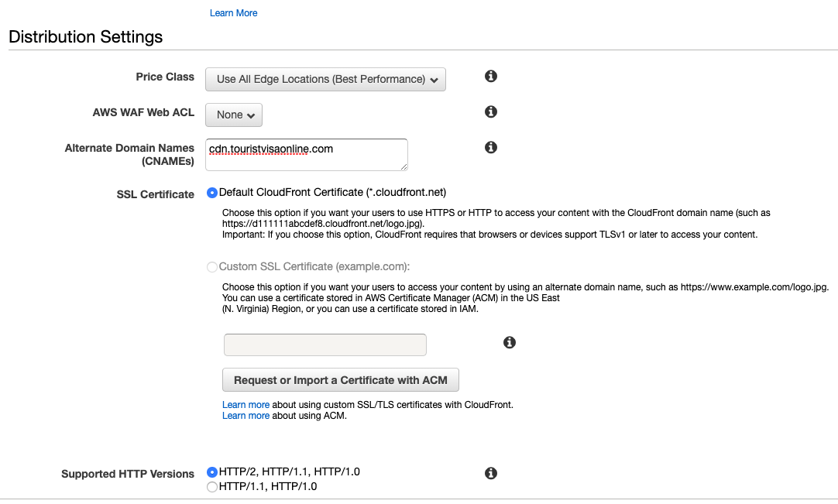Screen dimensions: 838x504
Task: Select HTTP/2, HTTP/1.1, HTTP/1.0 option
Action: pos(212,471)
